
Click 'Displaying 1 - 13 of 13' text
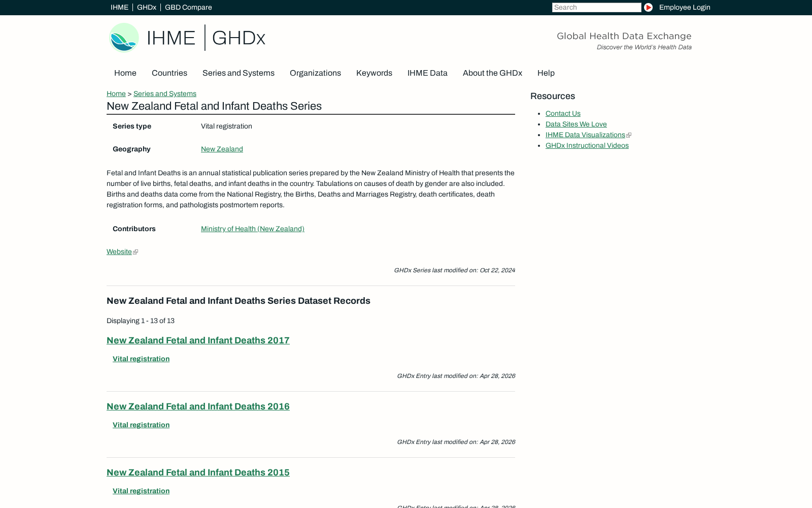[x=141, y=321]
